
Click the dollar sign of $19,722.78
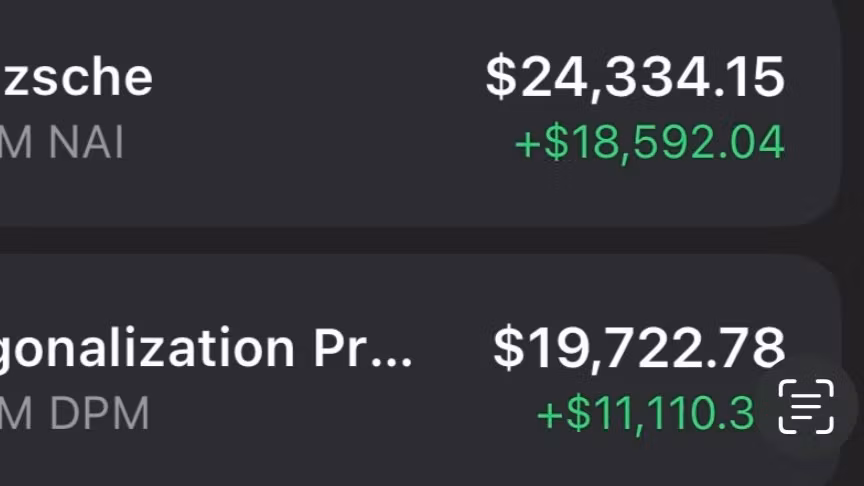click(509, 347)
